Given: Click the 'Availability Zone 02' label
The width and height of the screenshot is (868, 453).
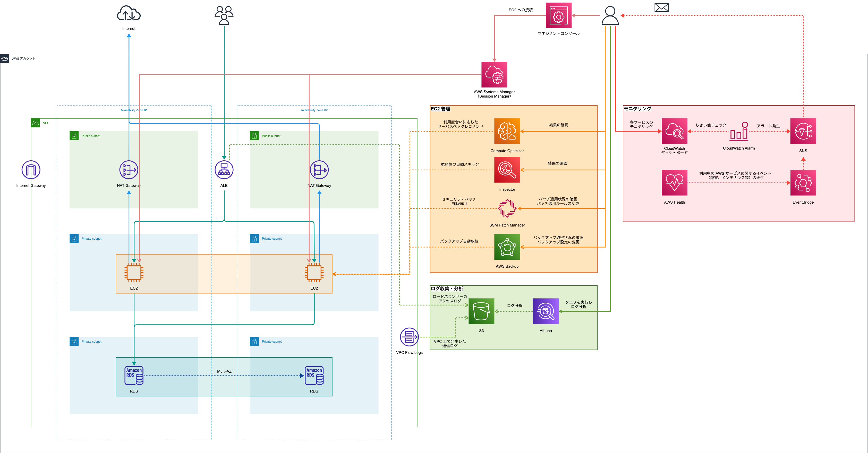Looking at the screenshot, I should 314,110.
